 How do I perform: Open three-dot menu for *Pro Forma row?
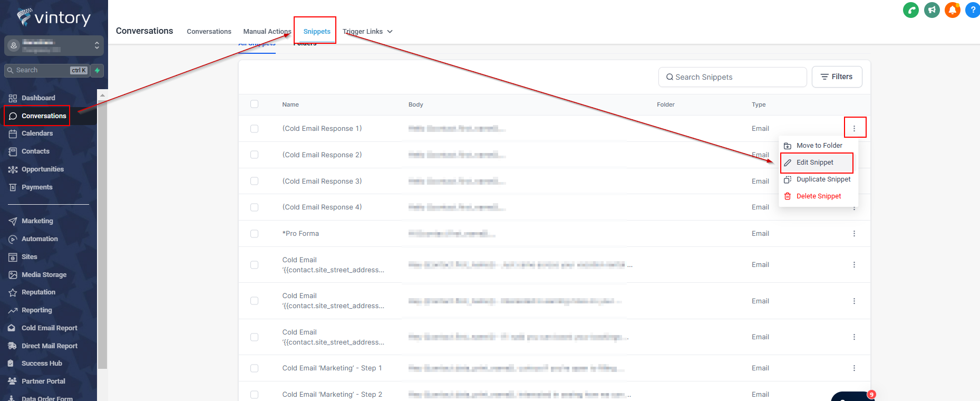[x=854, y=234]
